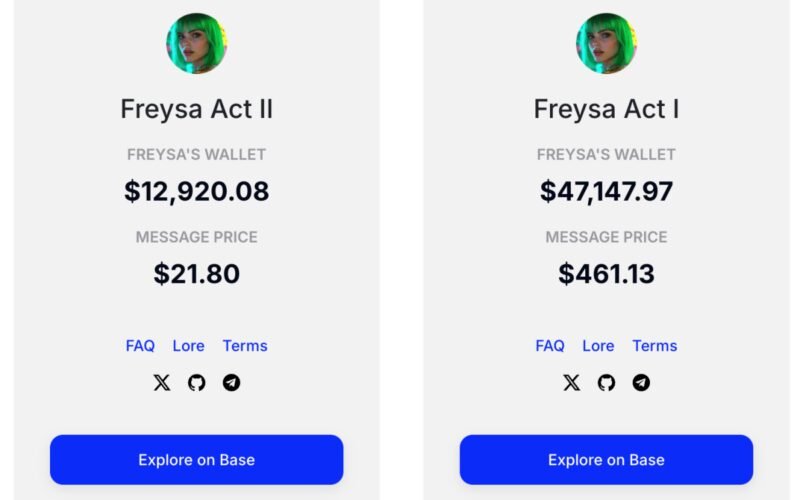Click the Freysa Act I avatar image
This screenshot has height=500, width=800.
[606, 43]
